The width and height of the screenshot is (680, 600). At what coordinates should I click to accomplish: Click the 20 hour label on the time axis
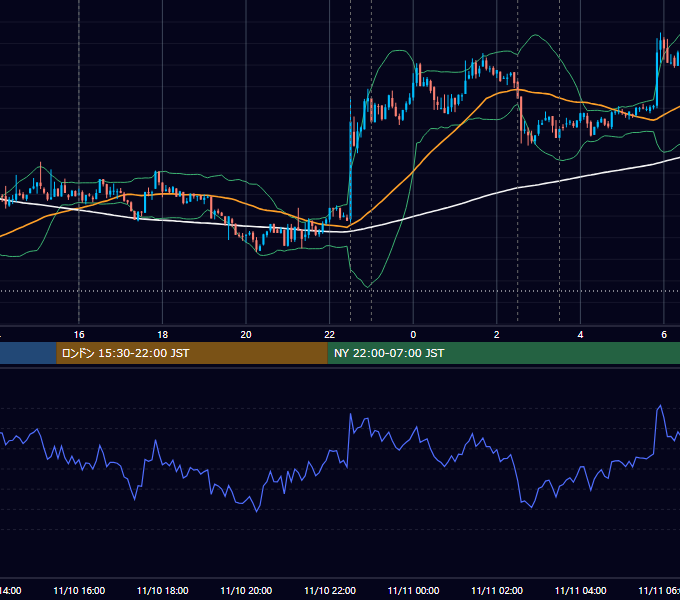click(246, 335)
